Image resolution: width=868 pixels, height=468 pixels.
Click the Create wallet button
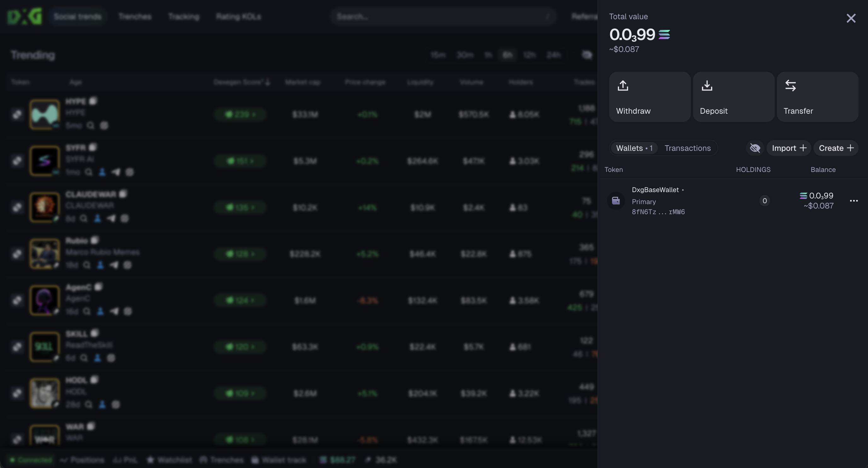click(x=836, y=148)
